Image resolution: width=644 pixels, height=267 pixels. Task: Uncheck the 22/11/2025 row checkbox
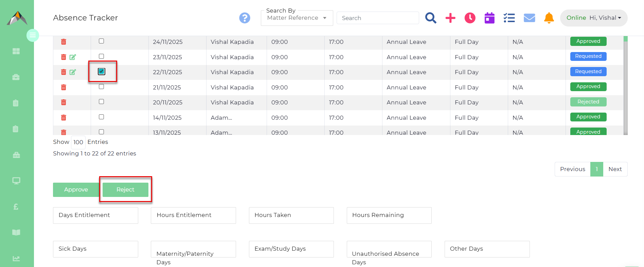tap(102, 71)
